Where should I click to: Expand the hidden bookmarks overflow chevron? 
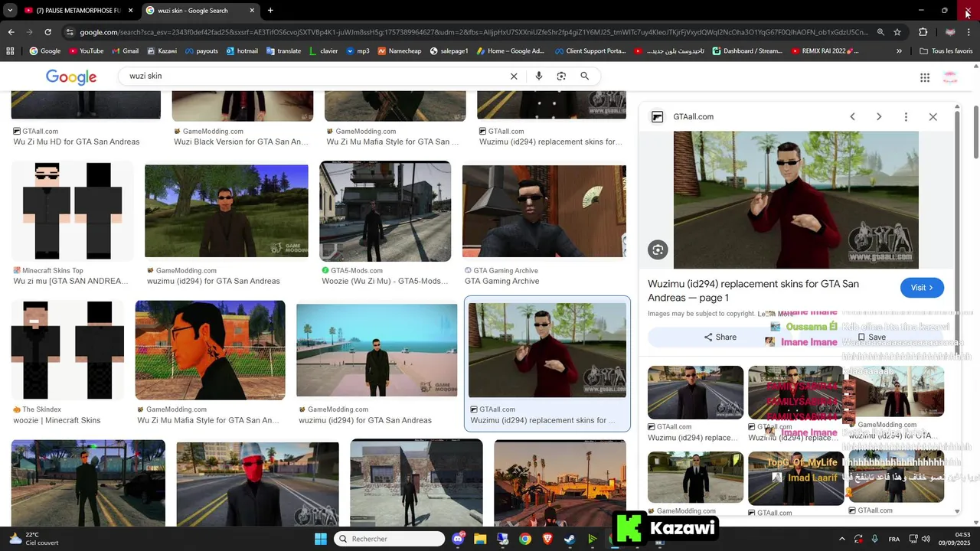click(x=899, y=51)
